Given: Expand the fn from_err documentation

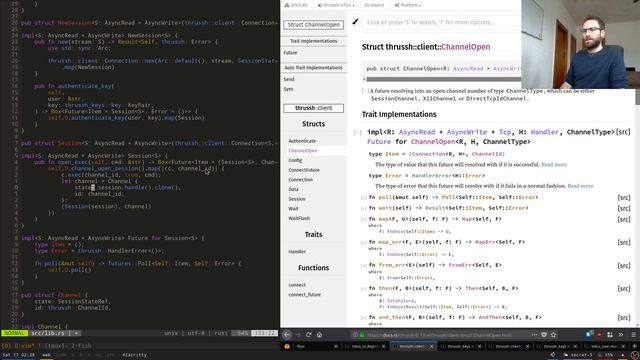Looking at the screenshot, I should (x=363, y=265).
